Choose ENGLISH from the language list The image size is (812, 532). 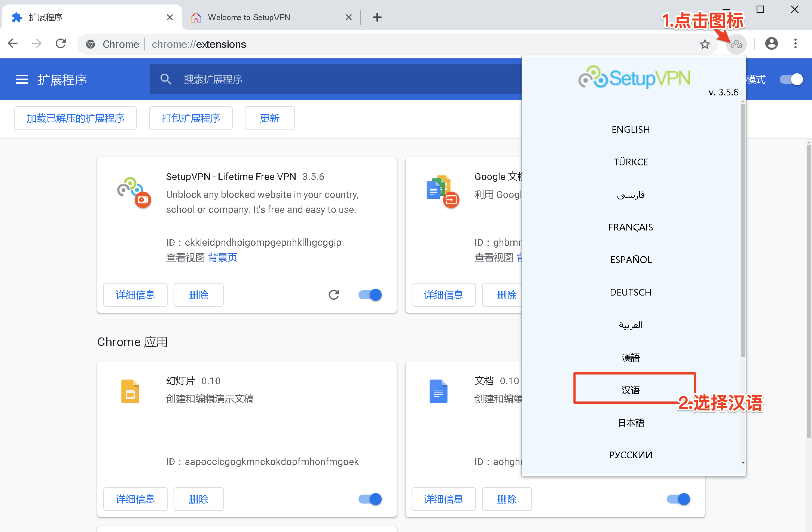(631, 129)
